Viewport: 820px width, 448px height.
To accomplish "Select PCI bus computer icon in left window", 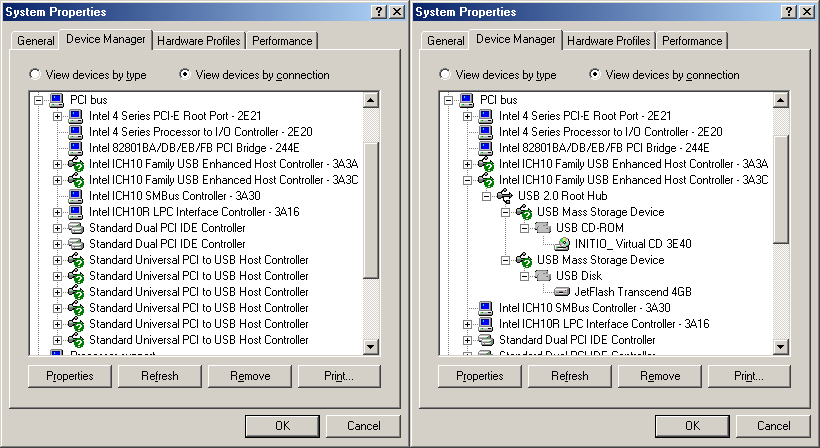I will [57, 100].
